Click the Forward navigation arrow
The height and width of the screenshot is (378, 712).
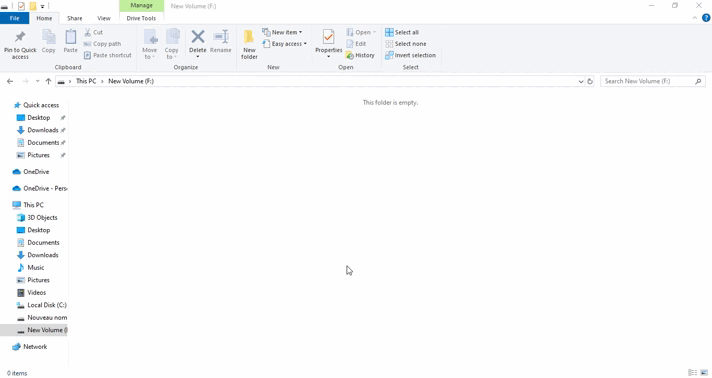coord(25,81)
